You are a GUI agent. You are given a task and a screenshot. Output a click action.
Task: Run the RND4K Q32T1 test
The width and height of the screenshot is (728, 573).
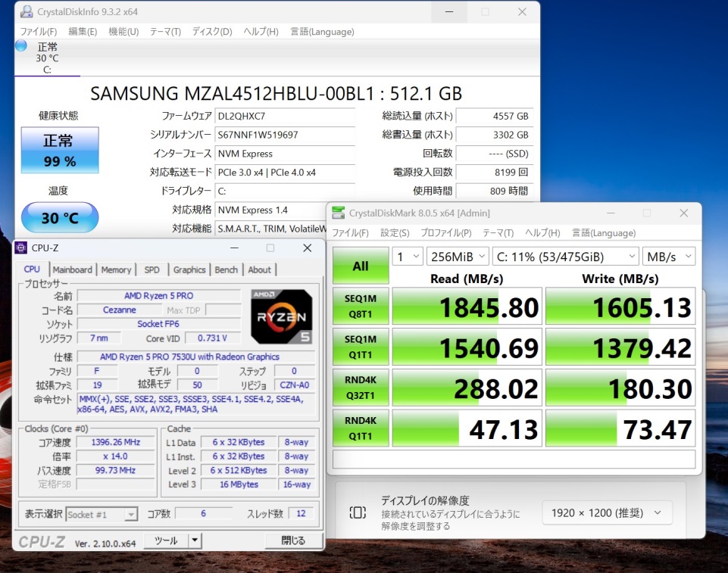pyautogui.click(x=361, y=388)
